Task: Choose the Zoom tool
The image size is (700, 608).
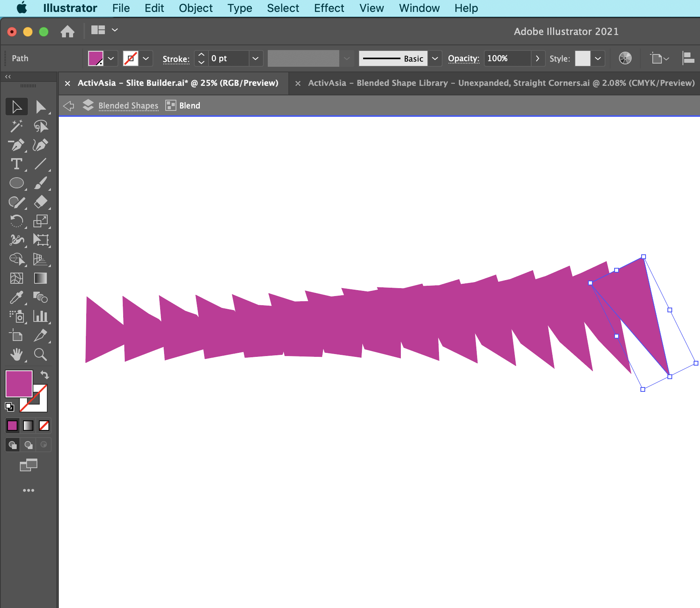Action: [41, 355]
